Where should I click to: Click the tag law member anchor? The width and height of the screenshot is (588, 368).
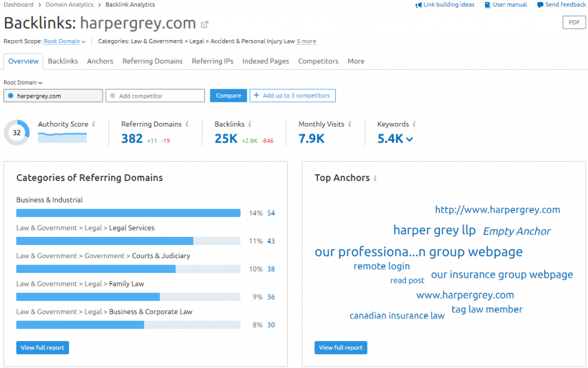tap(487, 309)
